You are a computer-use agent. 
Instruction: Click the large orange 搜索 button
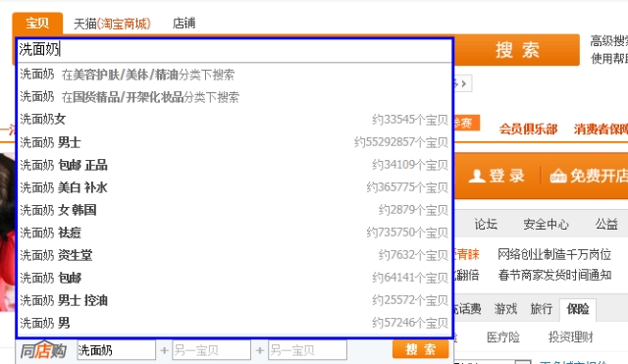pyautogui.click(x=517, y=50)
